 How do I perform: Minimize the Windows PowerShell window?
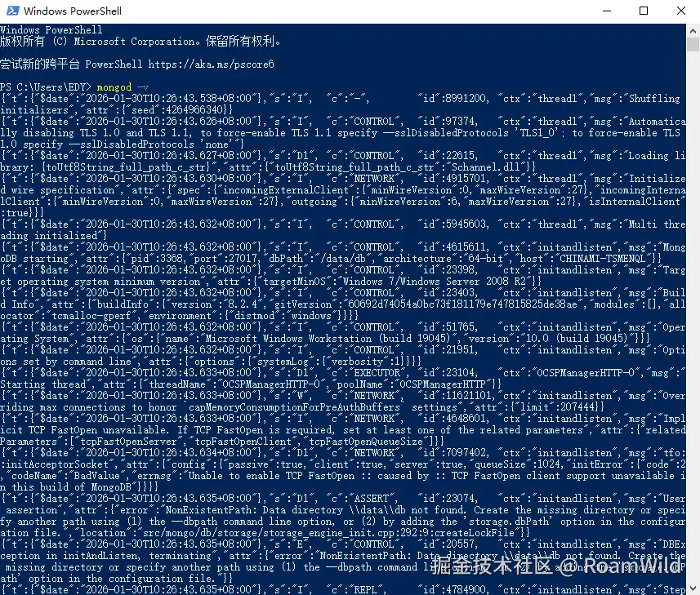coord(607,11)
